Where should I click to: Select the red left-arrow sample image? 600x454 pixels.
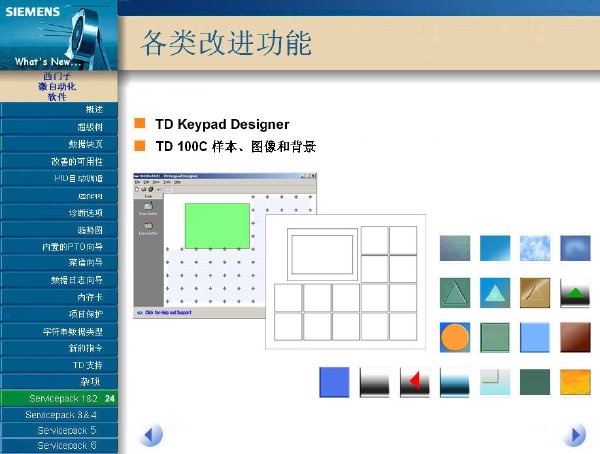[415, 382]
